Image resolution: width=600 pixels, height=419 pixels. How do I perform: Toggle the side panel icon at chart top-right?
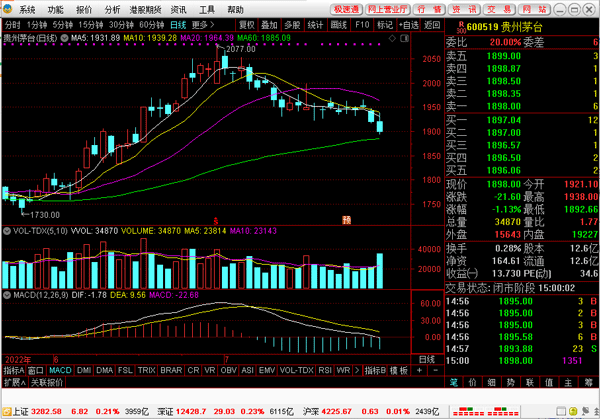click(404, 38)
